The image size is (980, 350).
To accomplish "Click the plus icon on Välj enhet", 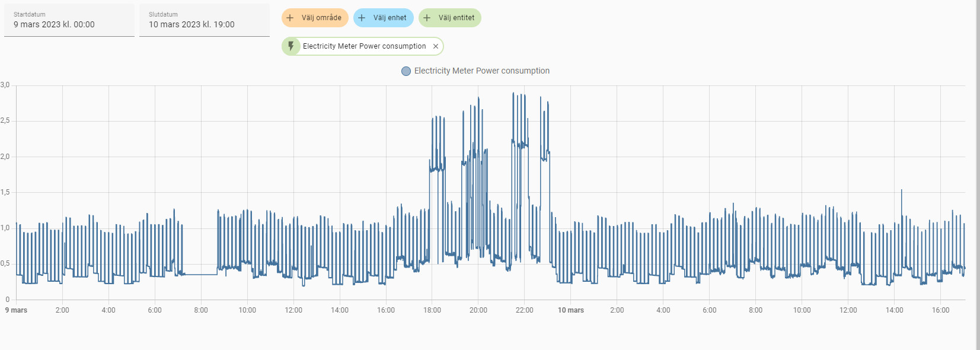I will (362, 18).
